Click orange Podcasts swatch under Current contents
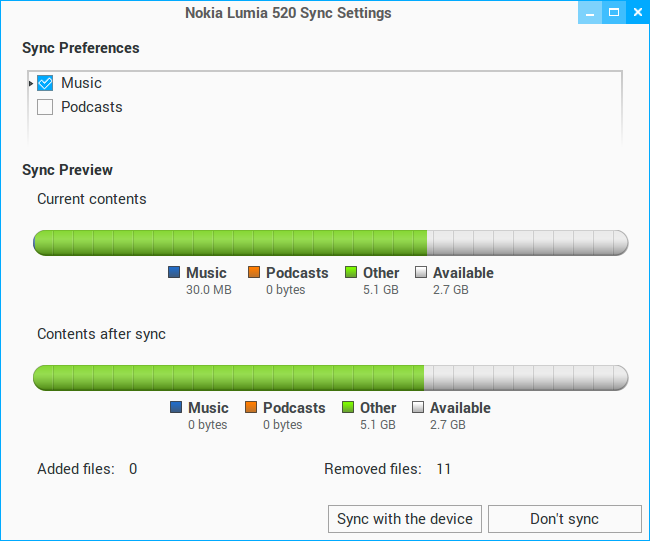650x541 pixels. coord(254,272)
